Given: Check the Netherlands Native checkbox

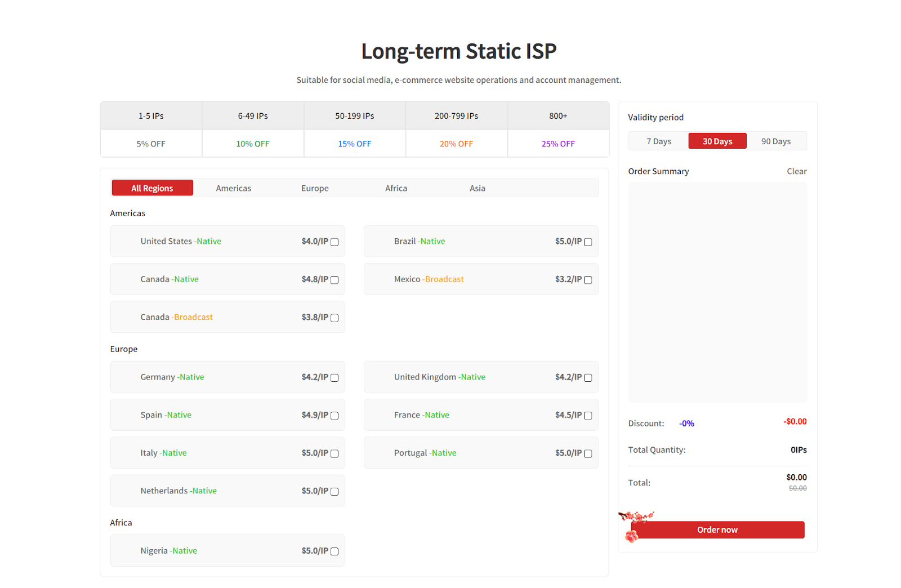Looking at the screenshot, I should pos(334,492).
